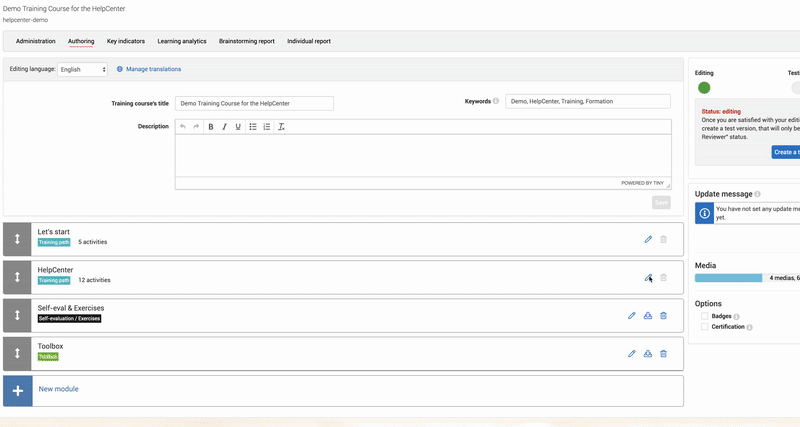Enable the Certification option
Viewport: 800px width, 427px height.
[704, 326]
